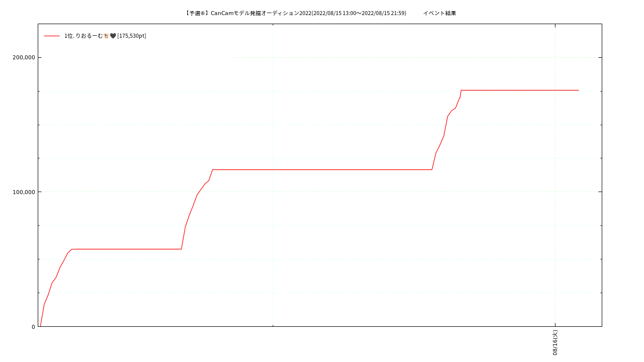Click the 08/16(火) x-axis date label
The height and width of the screenshot is (362, 644).
(555, 342)
